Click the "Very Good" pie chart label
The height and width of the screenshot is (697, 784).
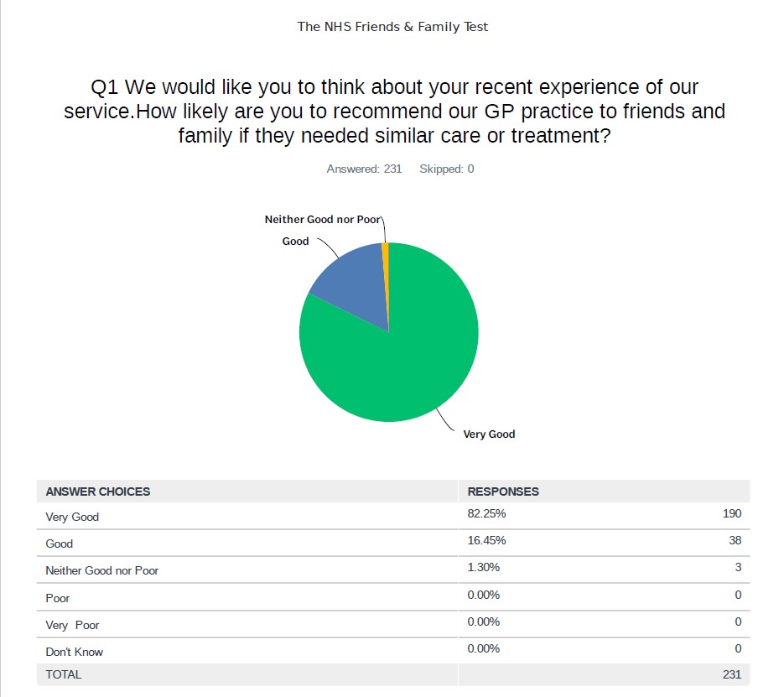pyautogui.click(x=489, y=434)
